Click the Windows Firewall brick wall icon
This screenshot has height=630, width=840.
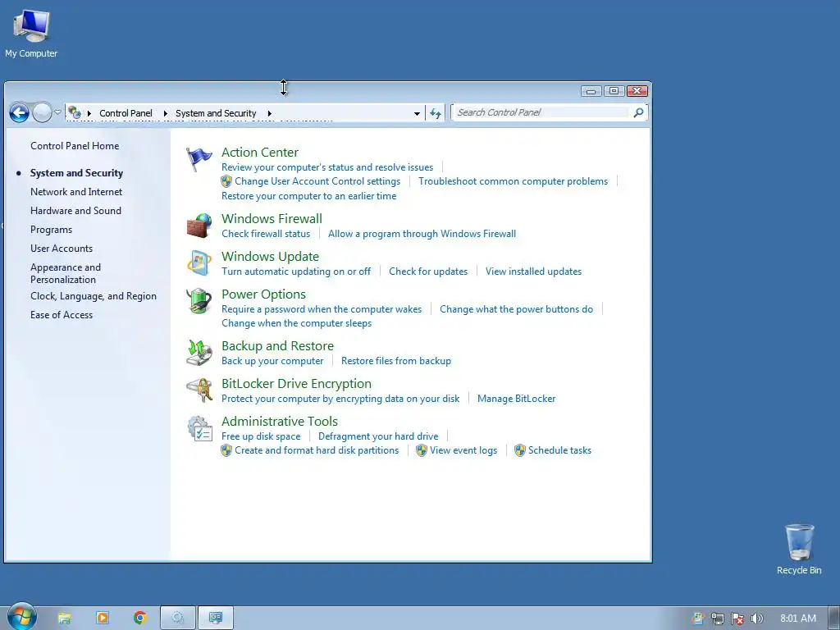pos(199,226)
